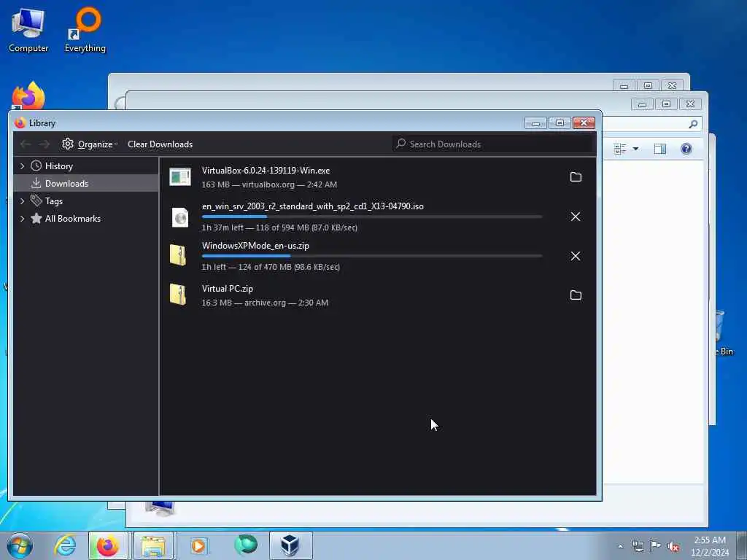Click the VirtualBox installer file icon
The height and width of the screenshot is (560, 747).
tap(180, 177)
